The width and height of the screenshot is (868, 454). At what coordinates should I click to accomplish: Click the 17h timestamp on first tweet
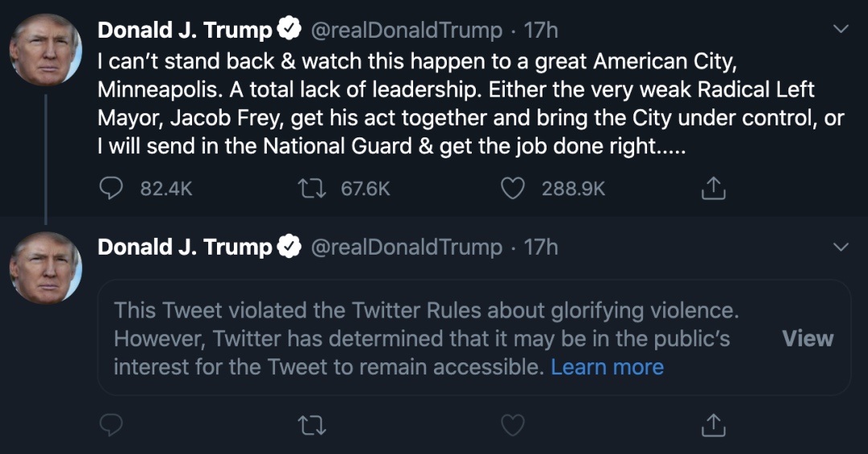[541, 31]
